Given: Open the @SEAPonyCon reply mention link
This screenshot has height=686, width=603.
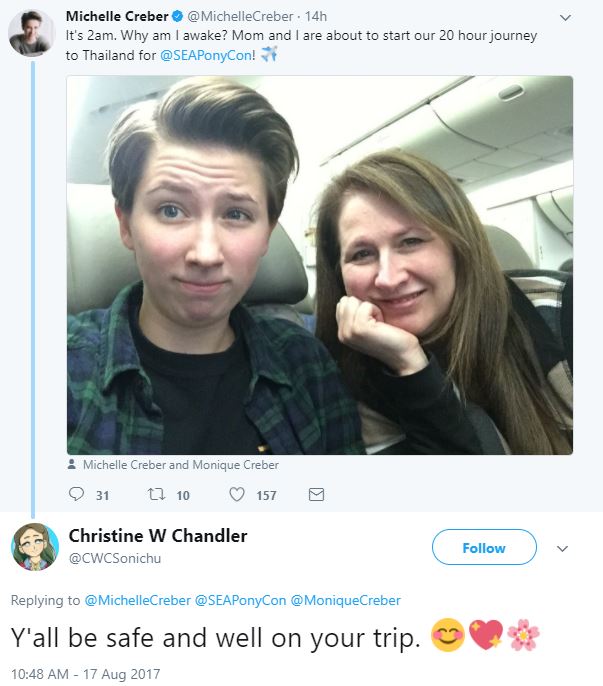Looking at the screenshot, I should pyautogui.click(x=240, y=600).
